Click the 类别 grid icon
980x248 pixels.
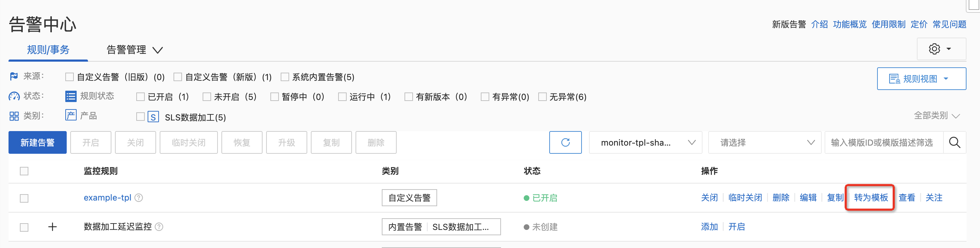[x=14, y=116]
